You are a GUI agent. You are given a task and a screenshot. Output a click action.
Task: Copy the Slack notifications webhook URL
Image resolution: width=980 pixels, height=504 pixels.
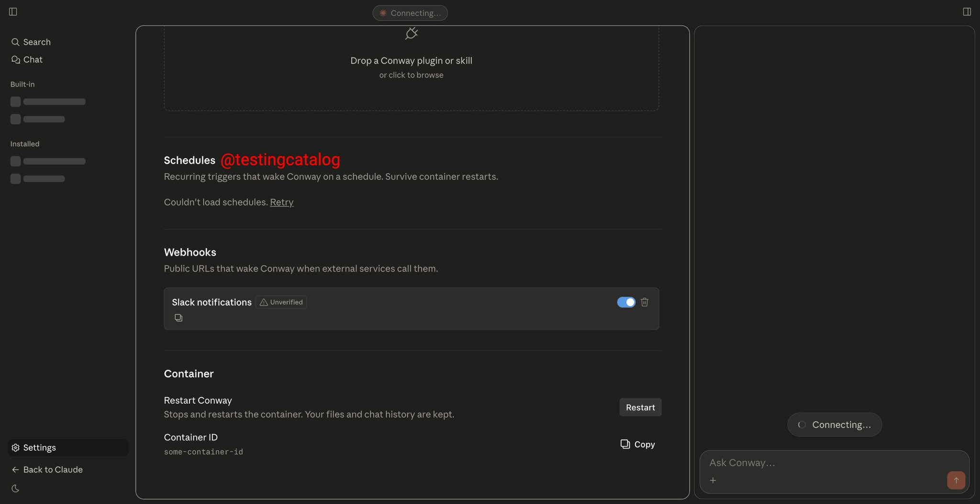(x=178, y=318)
